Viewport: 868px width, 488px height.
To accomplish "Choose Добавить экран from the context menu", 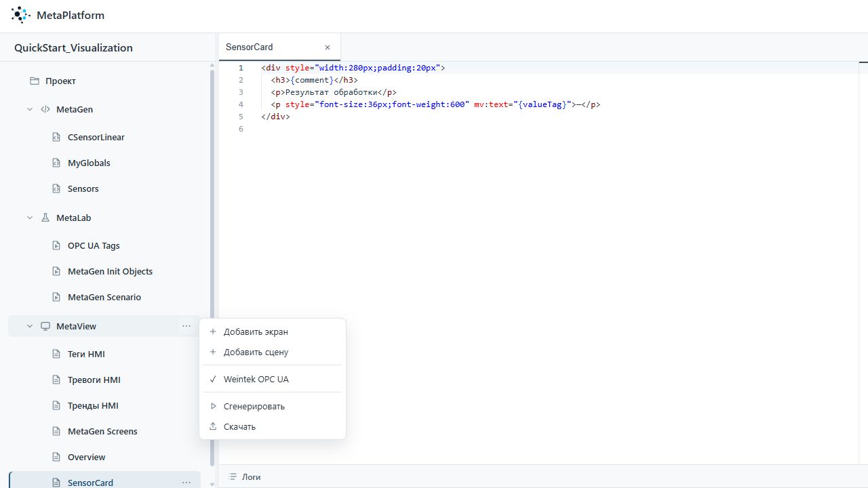I will 273,331.
